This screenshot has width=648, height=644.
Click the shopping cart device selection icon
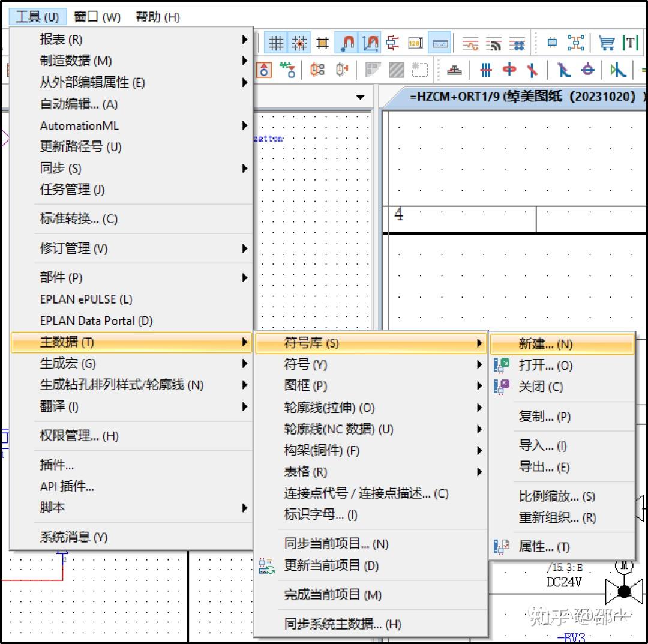point(606,43)
